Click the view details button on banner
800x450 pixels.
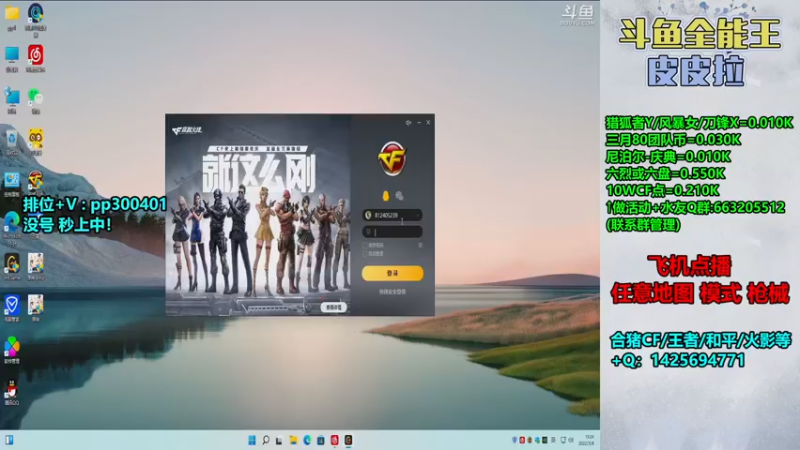coord(334,307)
